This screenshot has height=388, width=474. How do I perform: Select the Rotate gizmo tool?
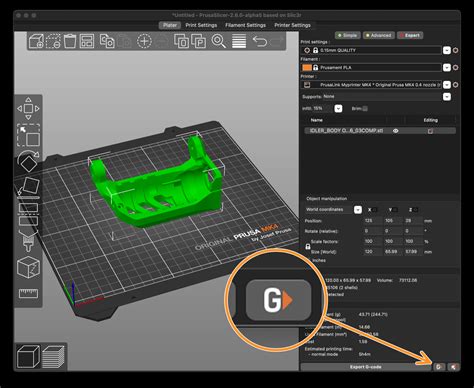tap(28, 161)
